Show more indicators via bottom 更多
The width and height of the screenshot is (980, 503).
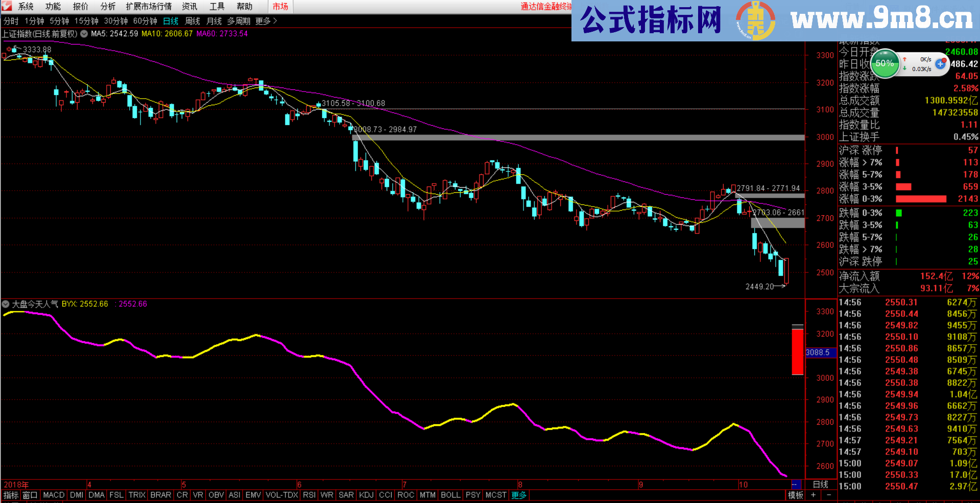[x=519, y=495]
